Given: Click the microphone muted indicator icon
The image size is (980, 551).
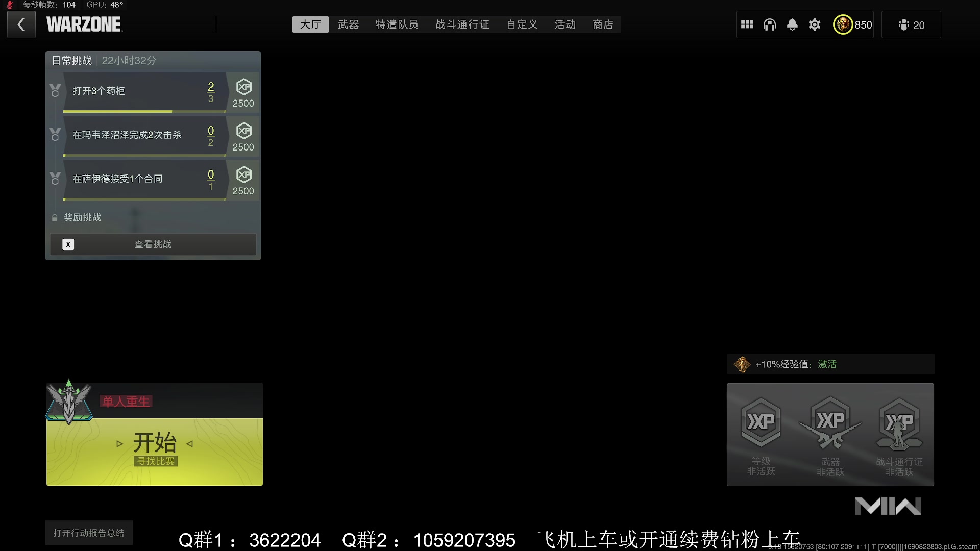Looking at the screenshot, I should tap(10, 5).
